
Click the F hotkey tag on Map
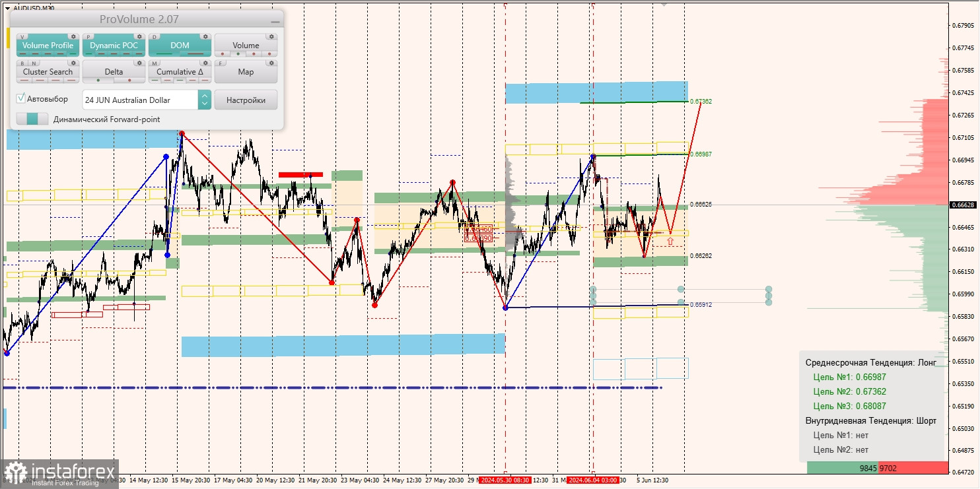pos(221,63)
